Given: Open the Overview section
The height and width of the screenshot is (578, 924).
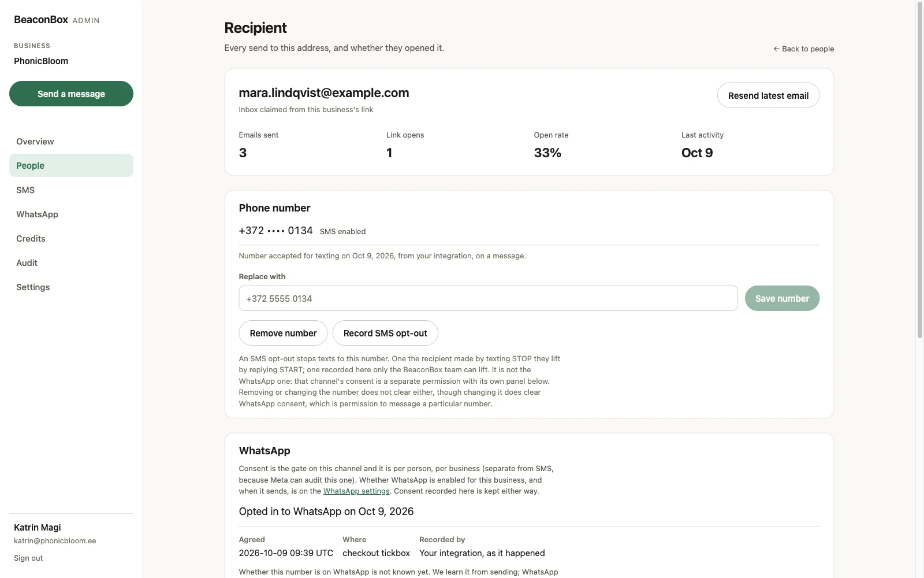Looking at the screenshot, I should [71, 142].
